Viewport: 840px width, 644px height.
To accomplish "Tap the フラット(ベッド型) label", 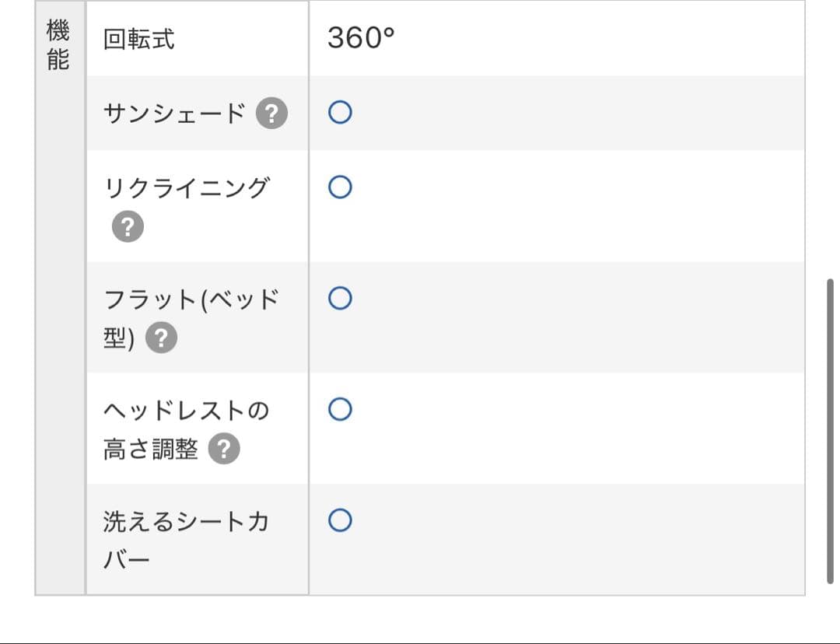I will (x=191, y=299).
